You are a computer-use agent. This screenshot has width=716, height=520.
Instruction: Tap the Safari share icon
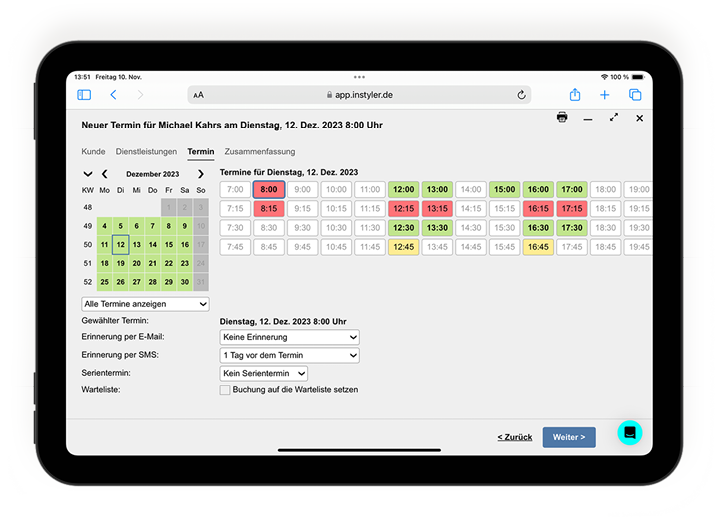[575, 95]
